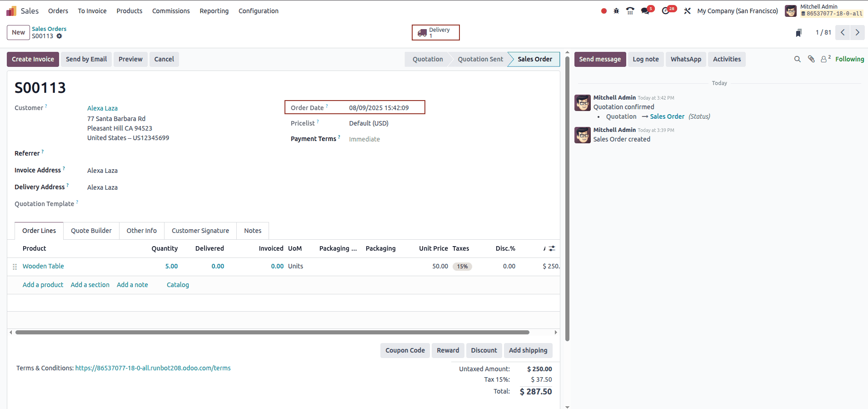Viewport: 868px width, 409px height.
Task: Open the gear actions menu beside S00113
Action: tap(60, 36)
